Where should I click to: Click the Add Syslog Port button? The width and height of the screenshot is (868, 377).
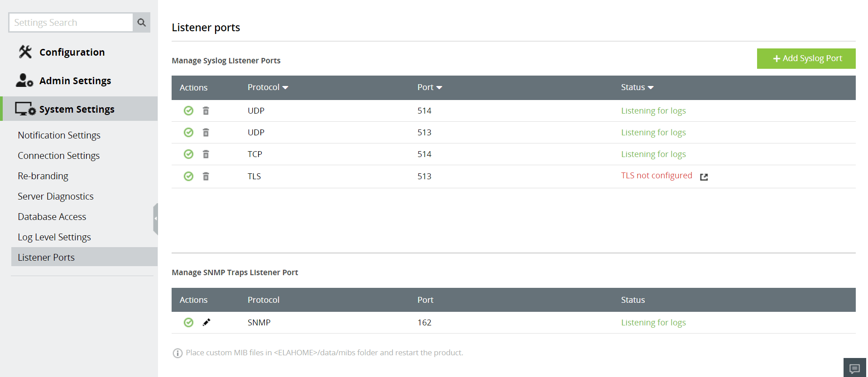(x=806, y=58)
